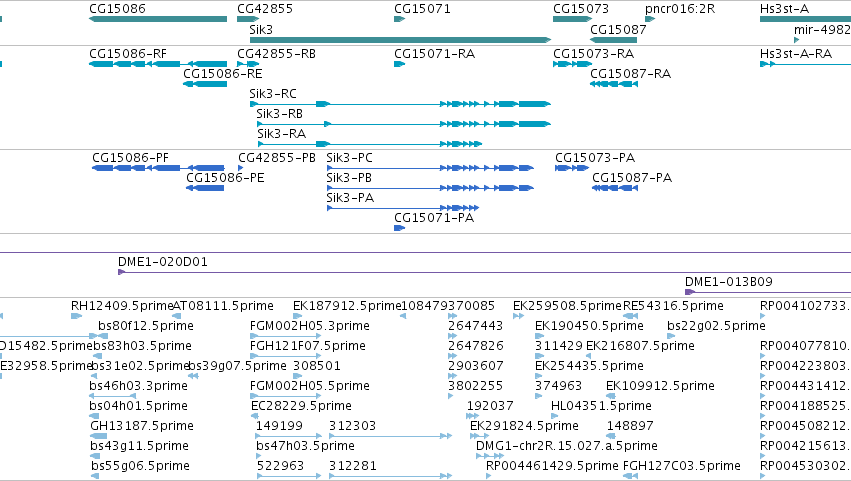Select the GH13187.5prime EST label

tap(142, 427)
